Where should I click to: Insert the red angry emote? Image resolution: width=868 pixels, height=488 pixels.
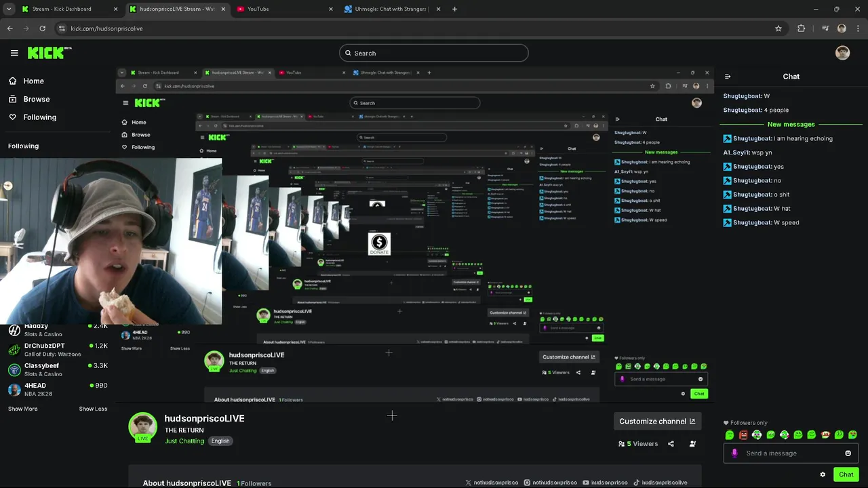(743, 434)
